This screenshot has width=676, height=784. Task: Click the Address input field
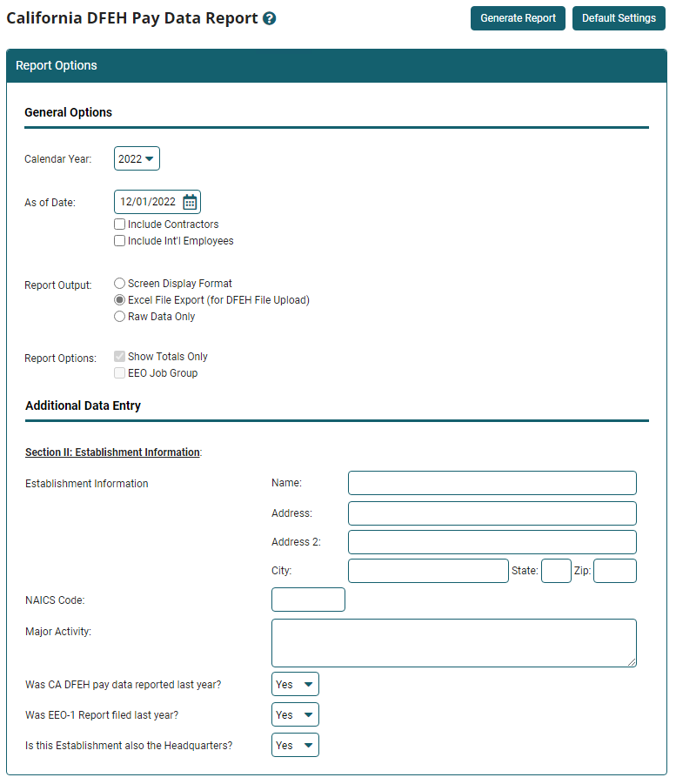pos(492,513)
